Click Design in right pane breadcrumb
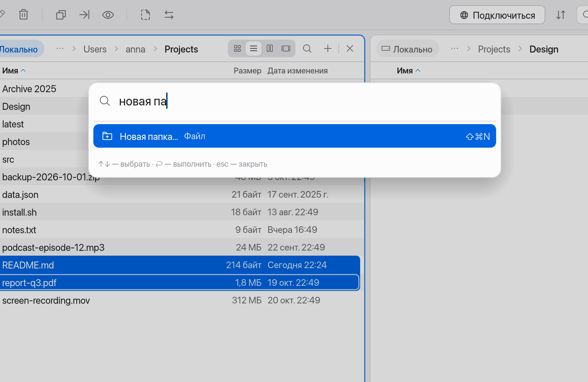The image size is (588, 382). (544, 49)
